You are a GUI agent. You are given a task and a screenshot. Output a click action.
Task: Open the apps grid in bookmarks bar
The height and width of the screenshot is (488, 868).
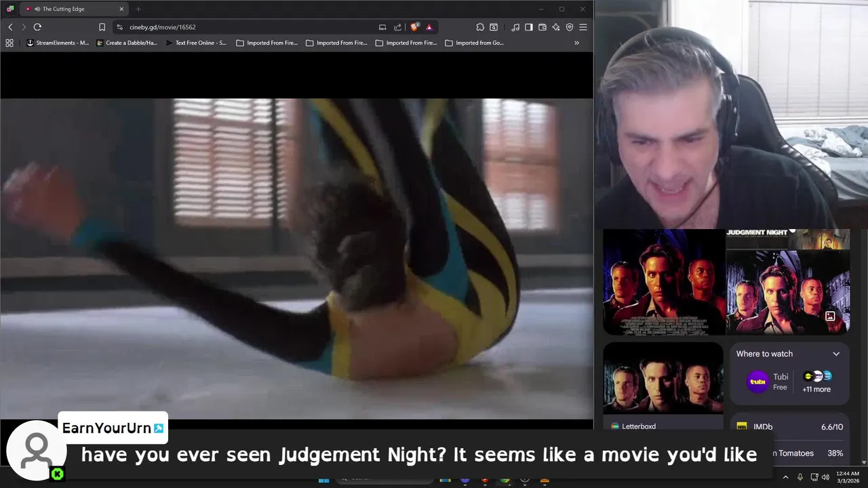pyautogui.click(x=9, y=43)
